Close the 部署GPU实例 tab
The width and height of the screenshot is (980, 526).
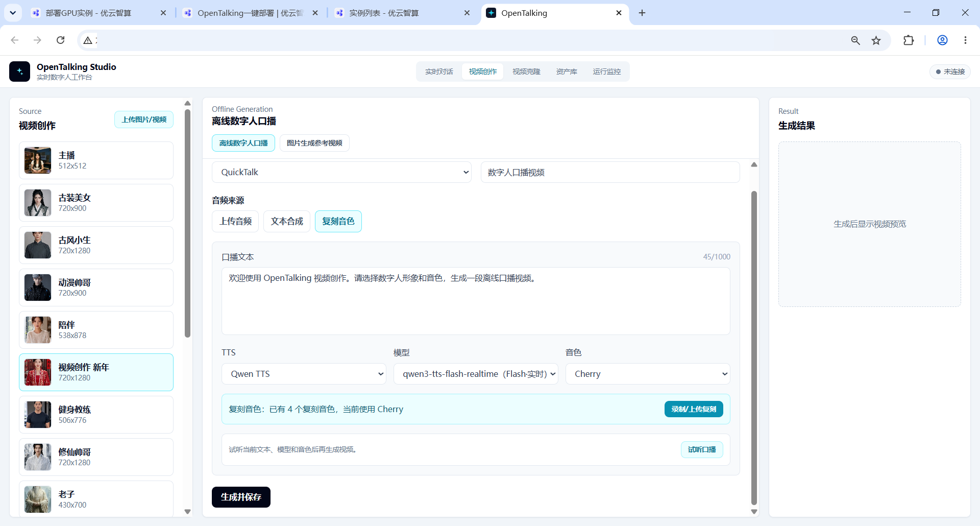[x=163, y=13]
